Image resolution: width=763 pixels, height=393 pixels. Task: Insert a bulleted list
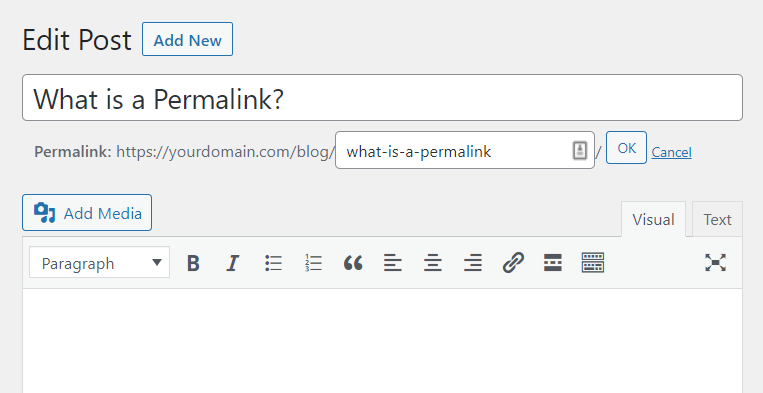(x=273, y=263)
